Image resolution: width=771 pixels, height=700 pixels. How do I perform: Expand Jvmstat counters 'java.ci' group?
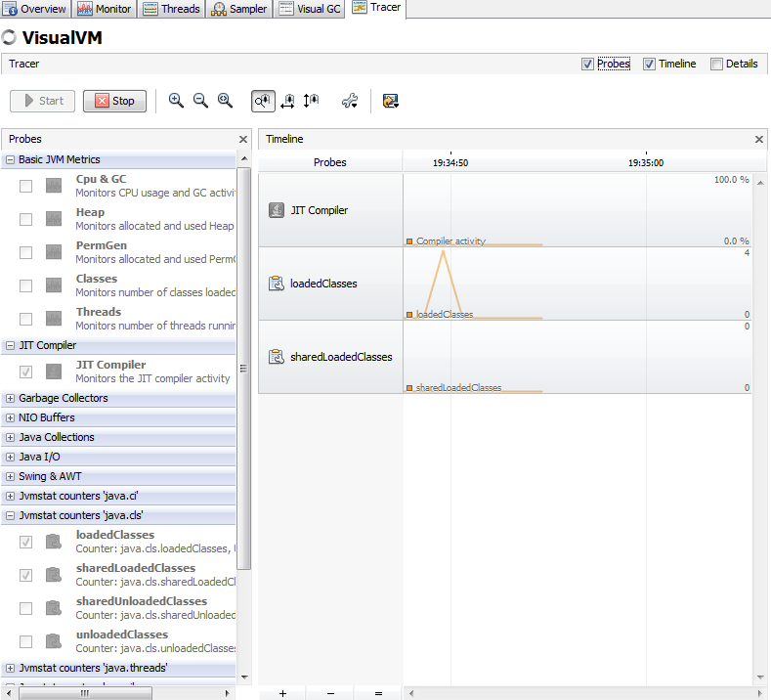[x=10, y=497]
